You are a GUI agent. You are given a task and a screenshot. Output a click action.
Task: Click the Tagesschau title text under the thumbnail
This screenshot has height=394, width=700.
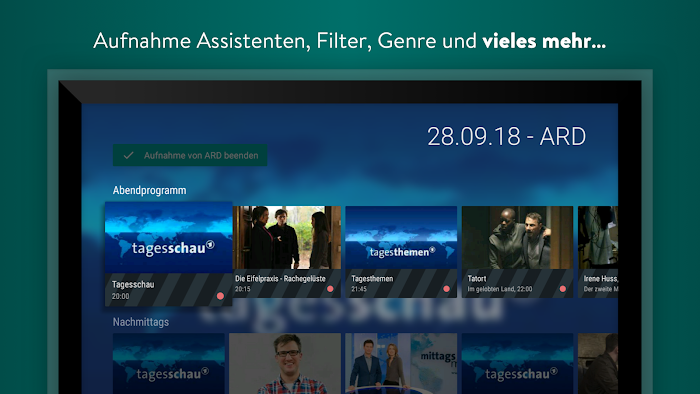pos(133,285)
